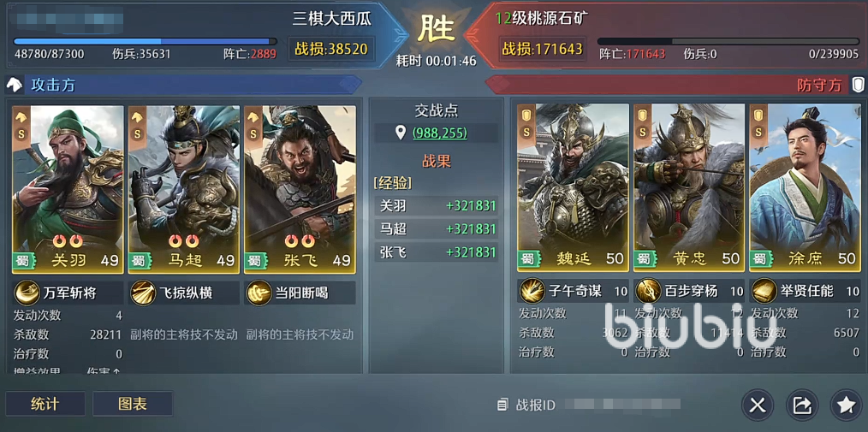Open the 飞掠纵横 skill icon
Viewport: 868px width, 432px height.
click(143, 293)
